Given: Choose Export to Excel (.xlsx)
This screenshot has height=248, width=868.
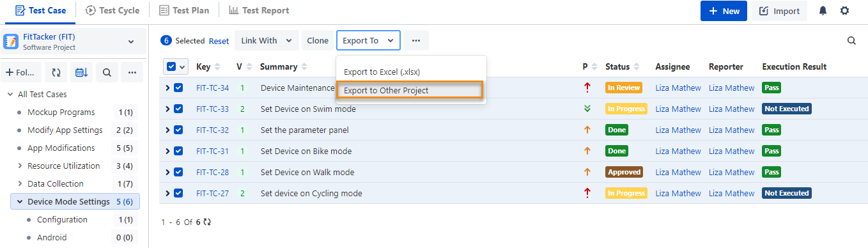Looking at the screenshot, I should (x=382, y=72).
